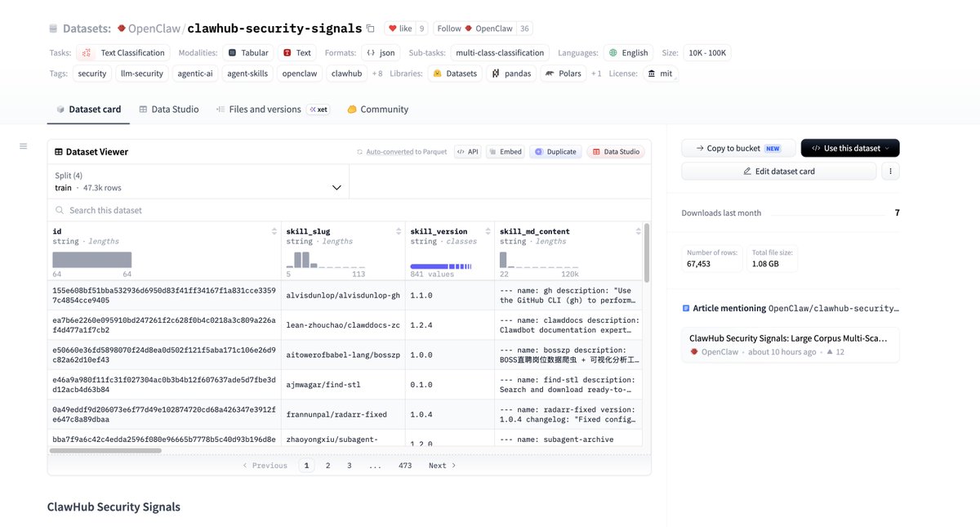Image resolution: width=980 pixels, height=527 pixels.
Task: Open the llm-security tag
Action: tap(141, 74)
